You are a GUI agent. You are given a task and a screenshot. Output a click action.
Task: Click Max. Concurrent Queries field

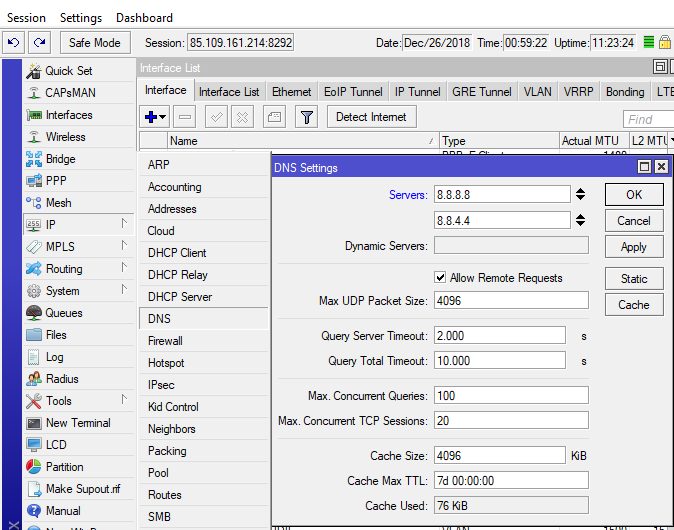511,395
